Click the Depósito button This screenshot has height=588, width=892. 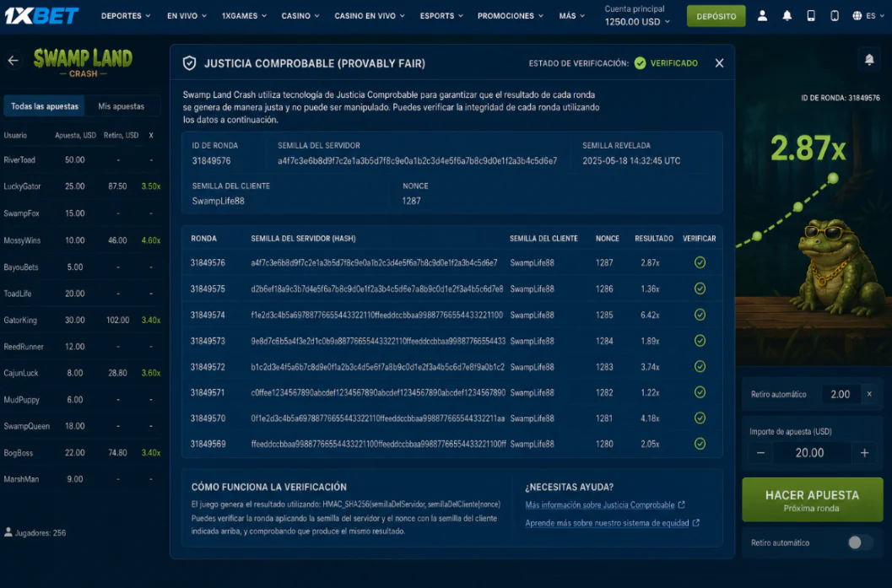point(716,16)
